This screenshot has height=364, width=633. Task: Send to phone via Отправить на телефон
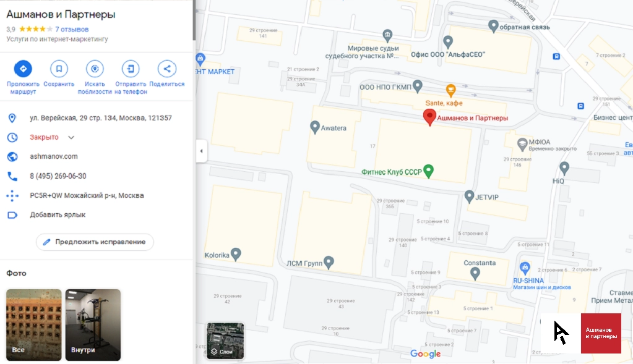click(131, 69)
